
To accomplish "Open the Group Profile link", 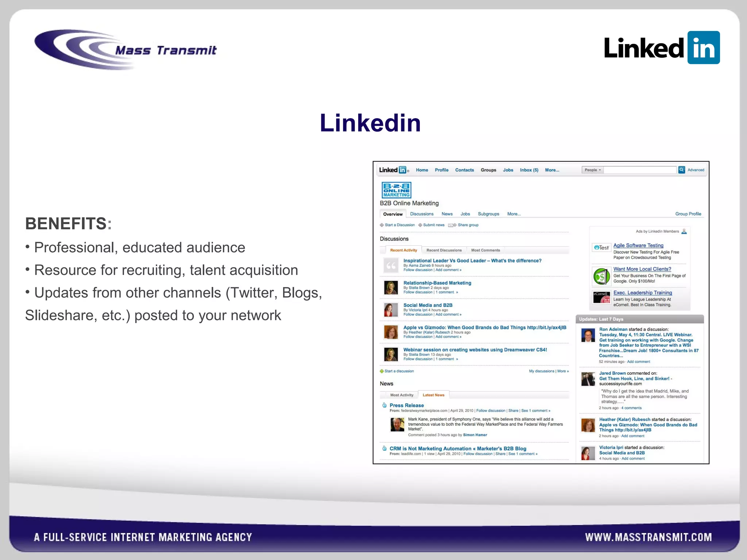I will (x=688, y=214).
